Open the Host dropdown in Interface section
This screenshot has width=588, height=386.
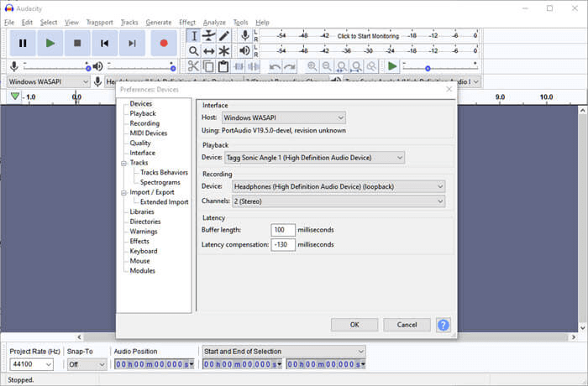tap(283, 118)
